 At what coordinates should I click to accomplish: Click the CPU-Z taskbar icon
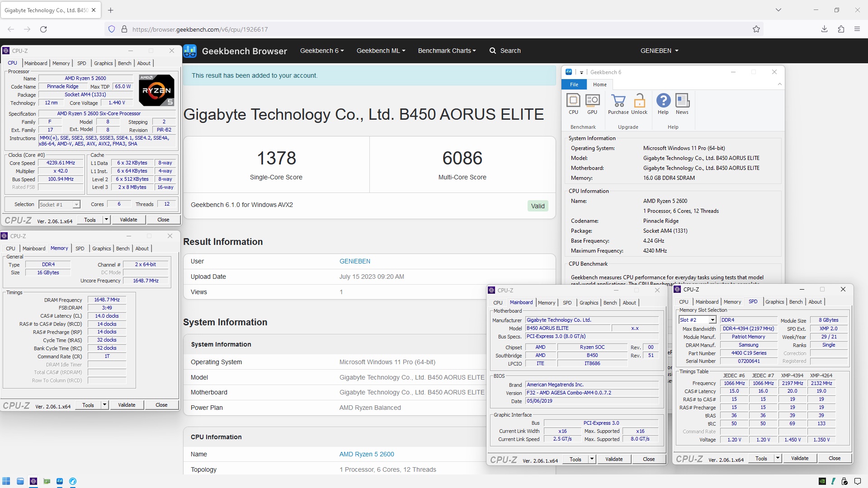click(x=33, y=481)
